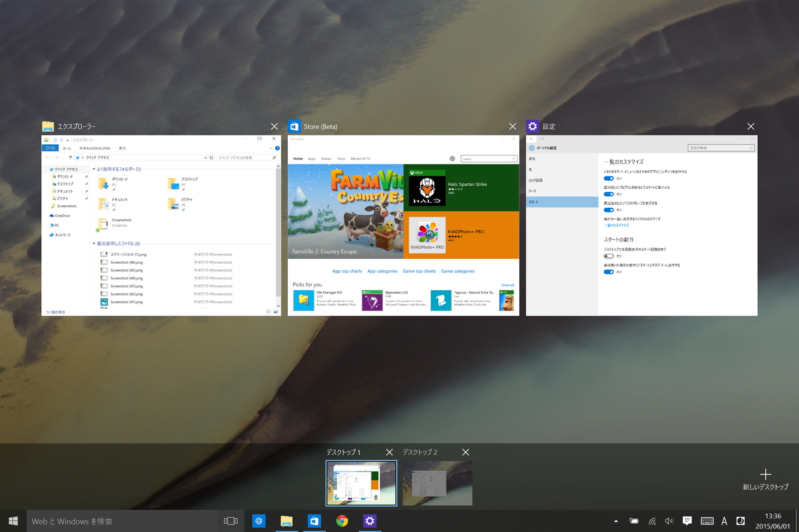Screen dimensions: 799x532
Task: Show hidden tray icons with the up chevron
Action: pyautogui.click(x=616, y=521)
